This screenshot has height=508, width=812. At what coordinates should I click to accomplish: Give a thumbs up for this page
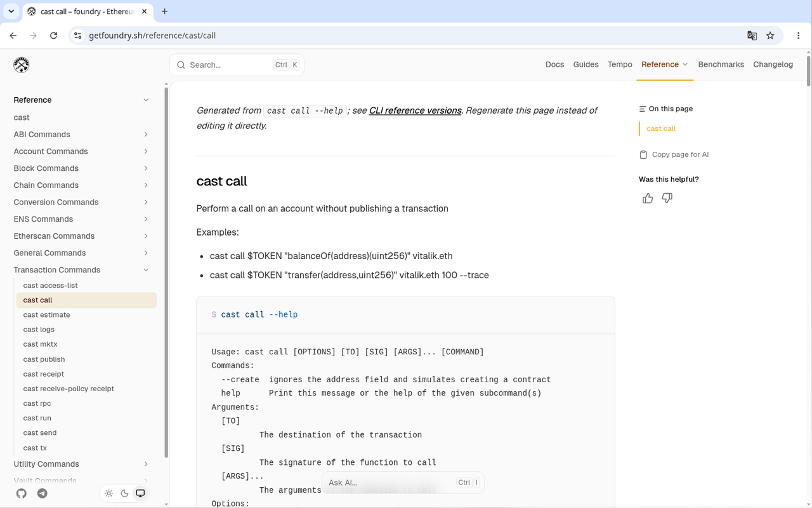click(648, 199)
